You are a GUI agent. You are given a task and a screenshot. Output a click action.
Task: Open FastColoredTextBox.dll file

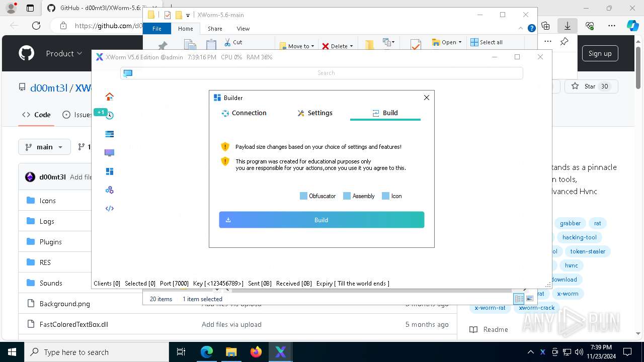(74, 324)
